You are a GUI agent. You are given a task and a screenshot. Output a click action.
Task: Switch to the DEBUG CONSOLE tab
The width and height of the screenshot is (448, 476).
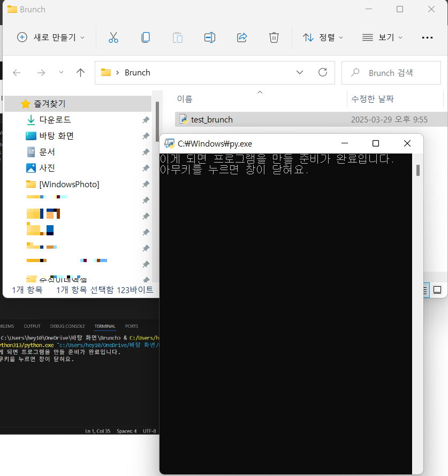click(67, 326)
